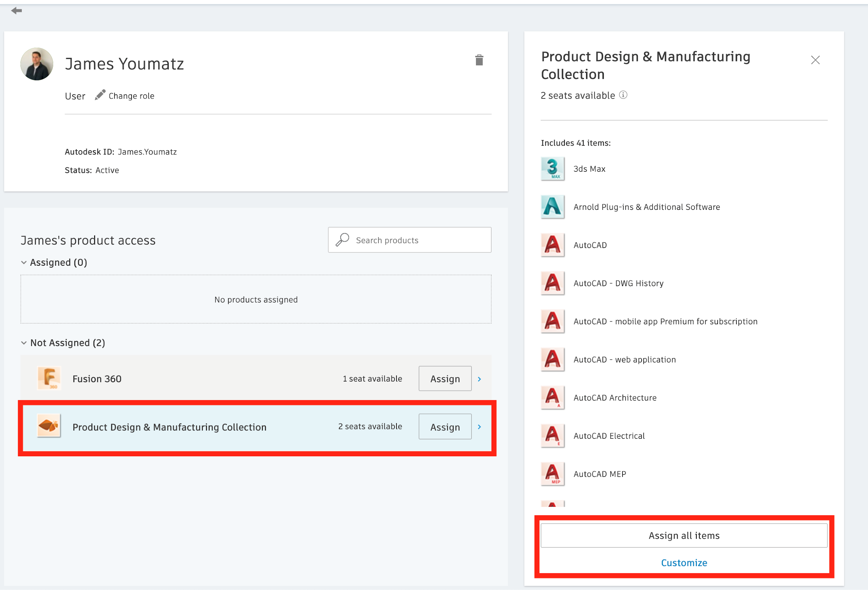Click the back arrow icon
The height and width of the screenshot is (590, 868).
pyautogui.click(x=16, y=10)
